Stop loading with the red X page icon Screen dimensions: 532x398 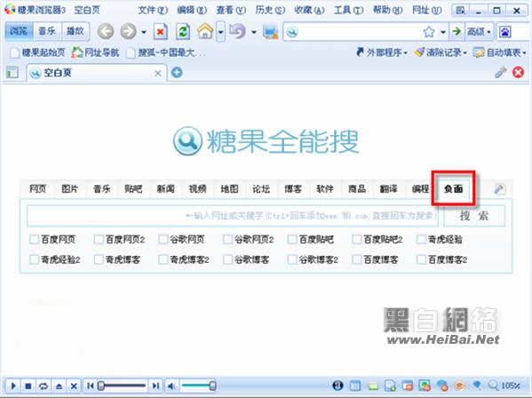pos(161,32)
